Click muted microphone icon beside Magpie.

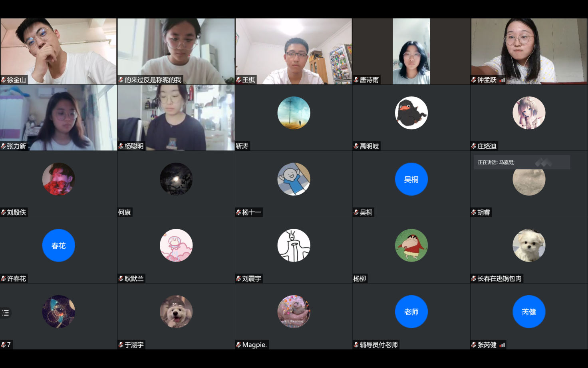pos(238,345)
